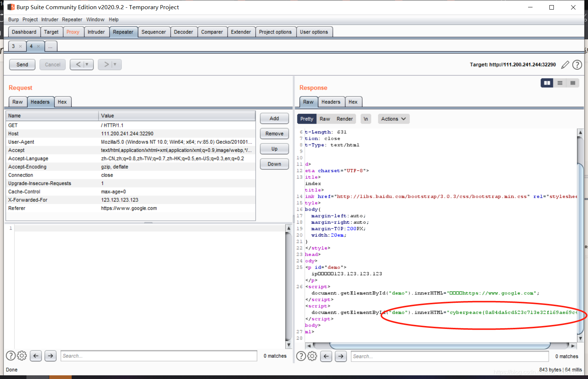Toggle the \n non-printable characters button
This screenshot has height=379, width=588.
point(366,119)
